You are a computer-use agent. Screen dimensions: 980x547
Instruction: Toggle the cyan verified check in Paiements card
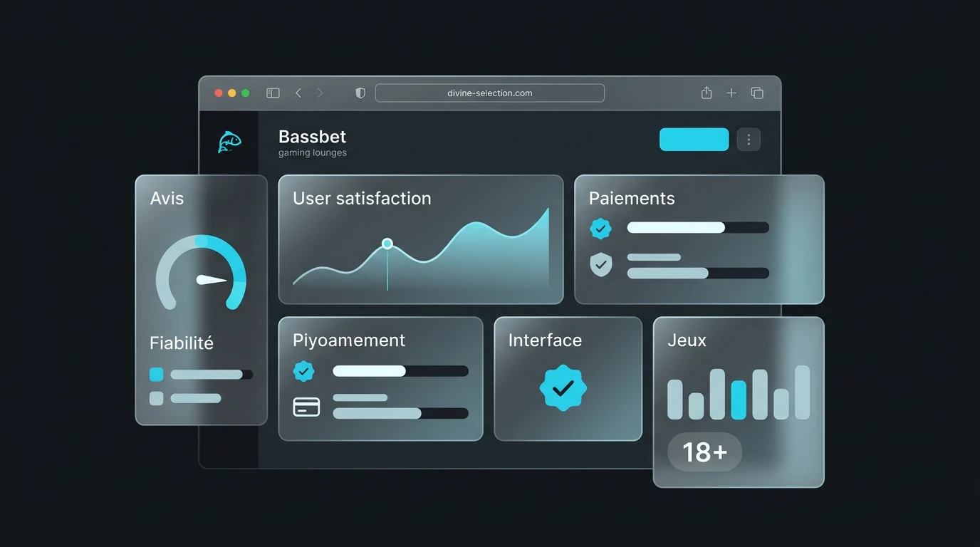[x=601, y=229]
